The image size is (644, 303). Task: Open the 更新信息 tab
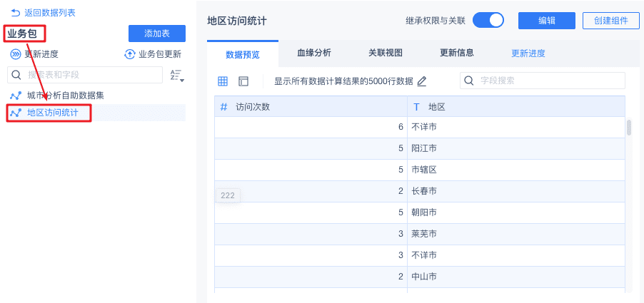pos(457,53)
